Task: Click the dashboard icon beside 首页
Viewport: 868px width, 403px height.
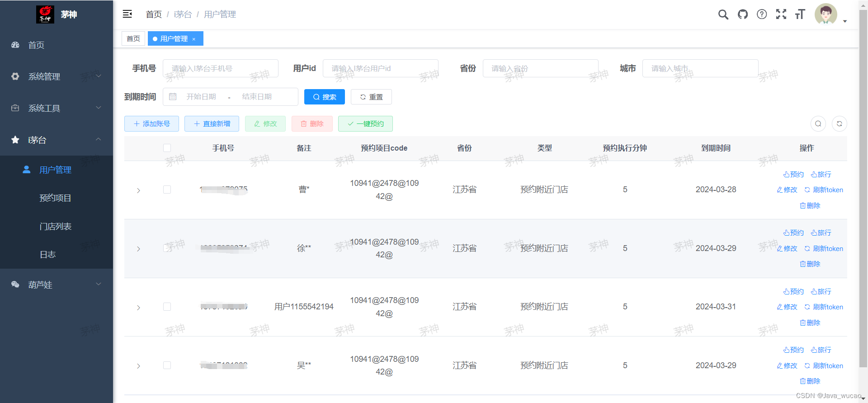Action: pos(15,45)
